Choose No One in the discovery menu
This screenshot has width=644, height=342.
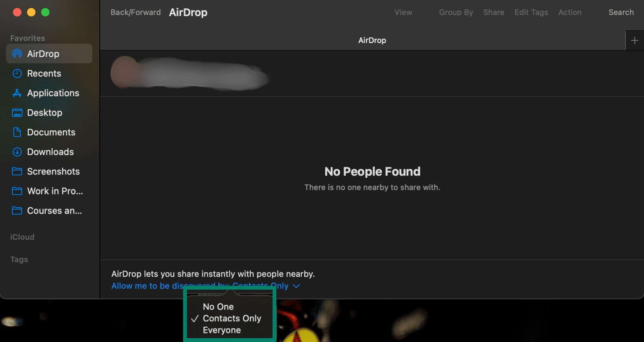pyautogui.click(x=219, y=306)
